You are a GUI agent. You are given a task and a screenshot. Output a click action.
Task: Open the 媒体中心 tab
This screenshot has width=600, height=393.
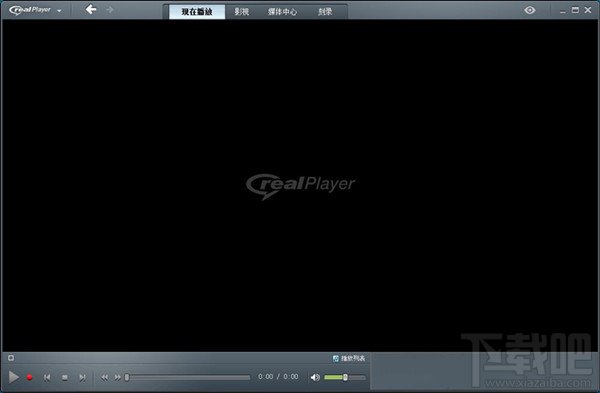(282, 11)
